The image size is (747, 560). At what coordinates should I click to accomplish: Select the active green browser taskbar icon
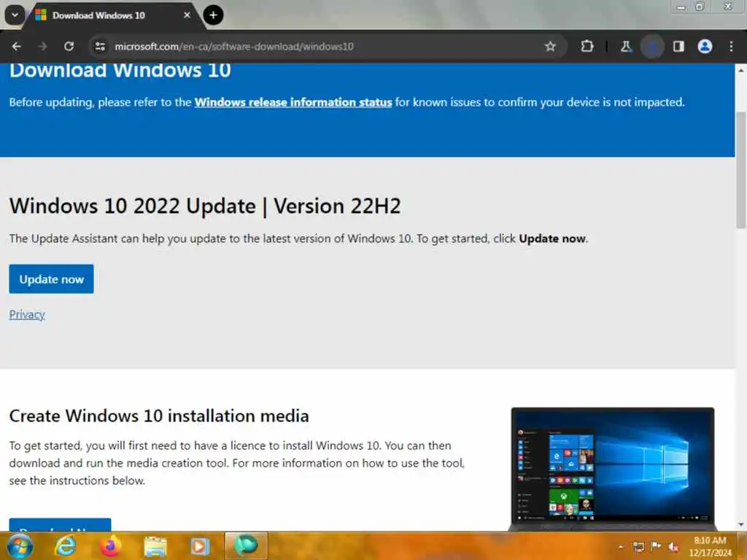coord(246,545)
